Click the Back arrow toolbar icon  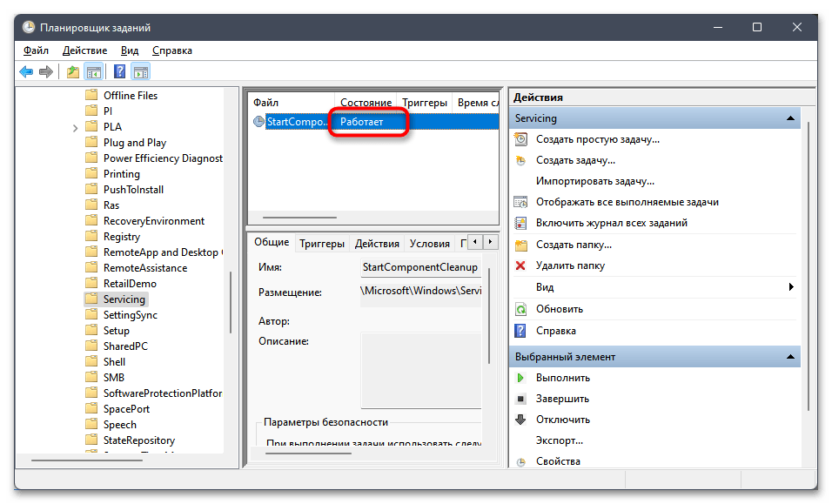[x=26, y=71]
